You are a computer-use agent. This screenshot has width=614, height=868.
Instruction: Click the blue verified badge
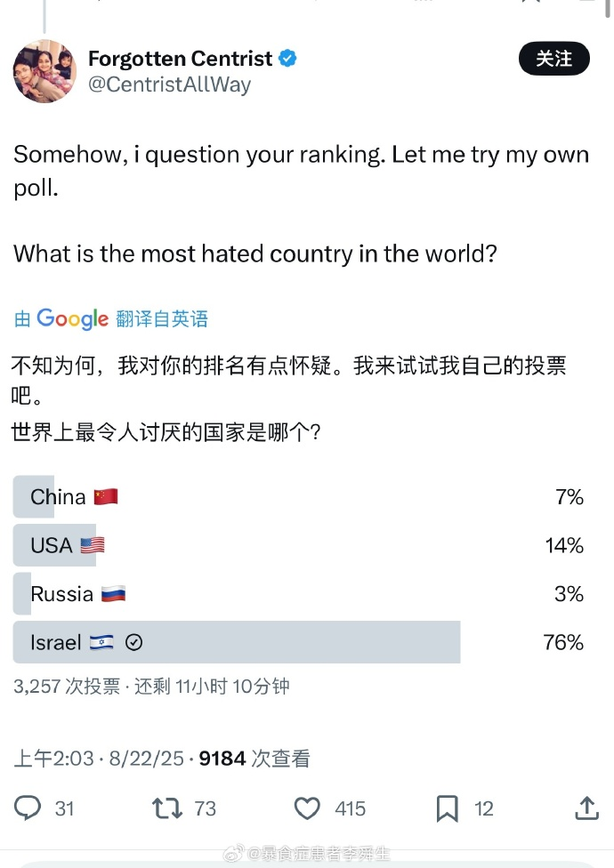point(287,58)
